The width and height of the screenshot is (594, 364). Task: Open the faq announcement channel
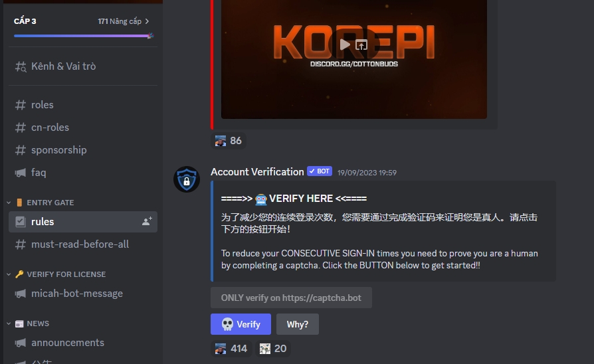(x=83, y=173)
